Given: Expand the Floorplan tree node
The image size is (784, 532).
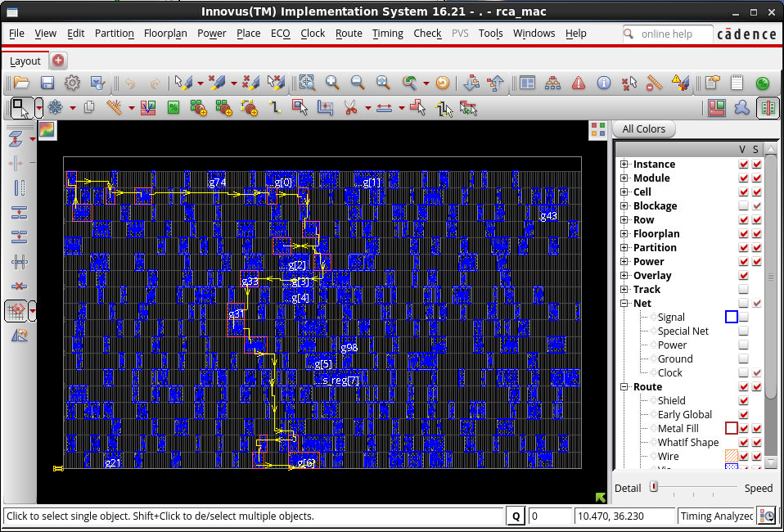Looking at the screenshot, I should pyautogui.click(x=624, y=233).
